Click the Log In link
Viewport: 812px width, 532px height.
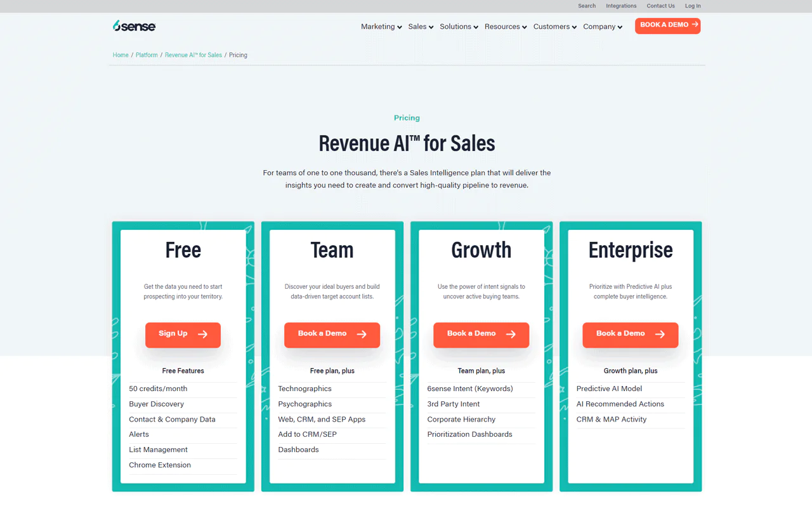(x=693, y=6)
